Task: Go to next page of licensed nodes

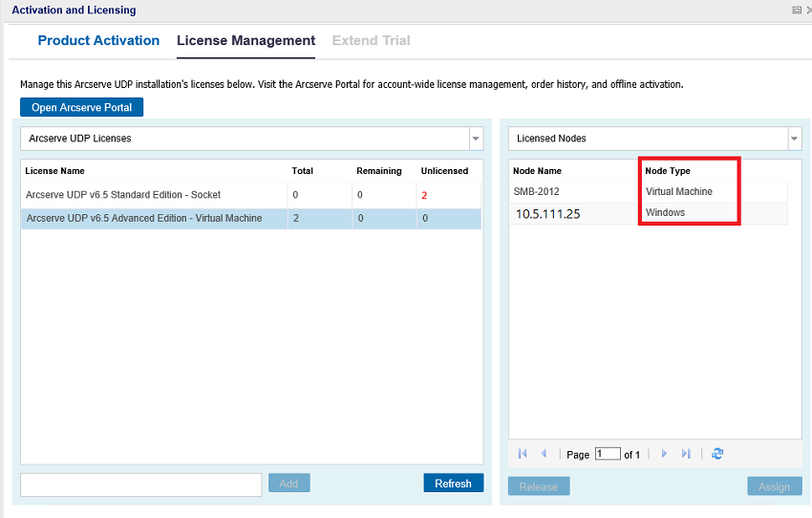Action: [664, 454]
